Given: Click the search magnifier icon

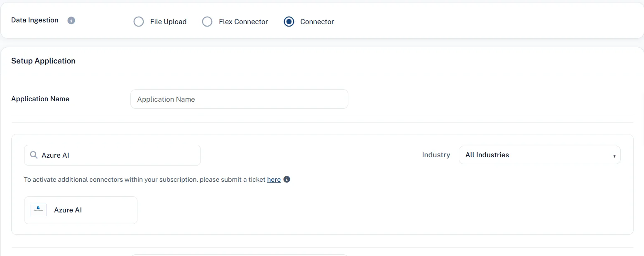Looking at the screenshot, I should tap(34, 155).
